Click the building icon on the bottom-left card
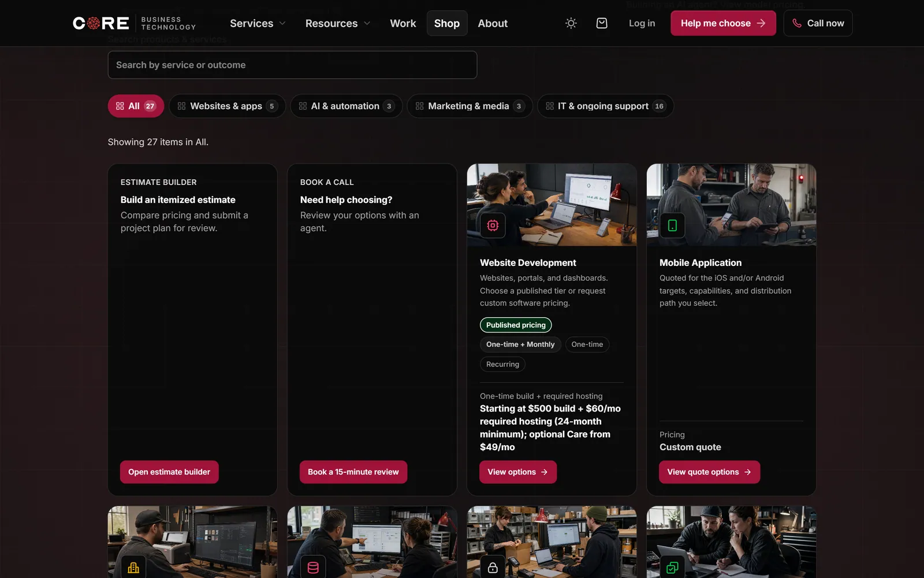This screenshot has width=924, height=578. point(133,568)
